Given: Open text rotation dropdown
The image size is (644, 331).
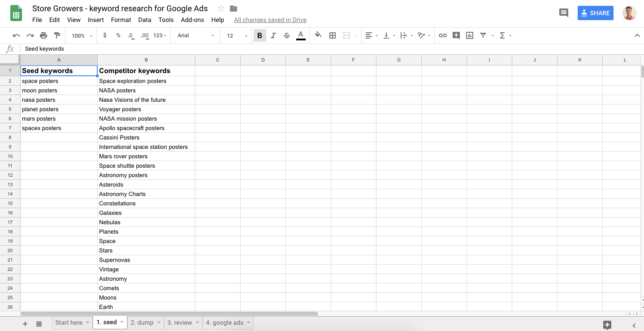Looking at the screenshot, I should [424, 35].
